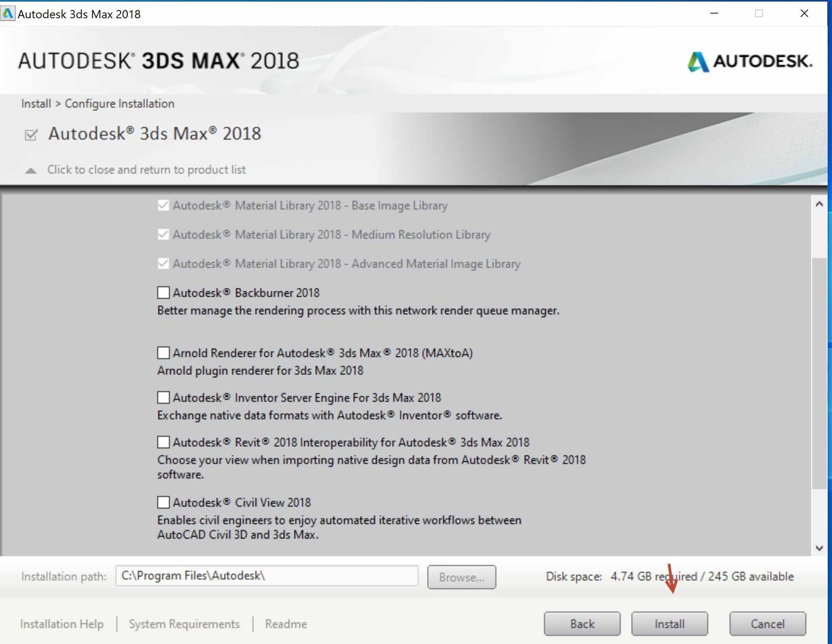The height and width of the screenshot is (644, 832).
Task: Collapse via Click to close and return link
Action: [x=146, y=169]
